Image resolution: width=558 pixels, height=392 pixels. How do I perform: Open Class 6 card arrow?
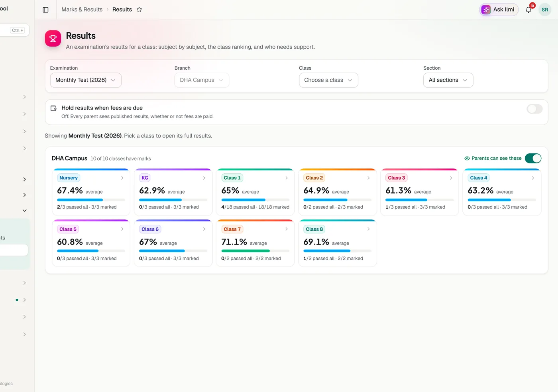[x=204, y=229]
